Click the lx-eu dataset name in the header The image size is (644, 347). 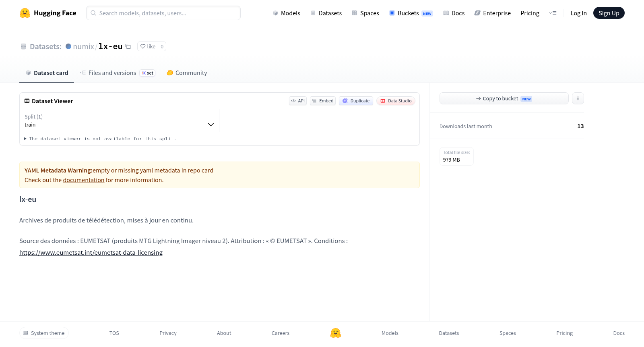pyautogui.click(x=110, y=46)
